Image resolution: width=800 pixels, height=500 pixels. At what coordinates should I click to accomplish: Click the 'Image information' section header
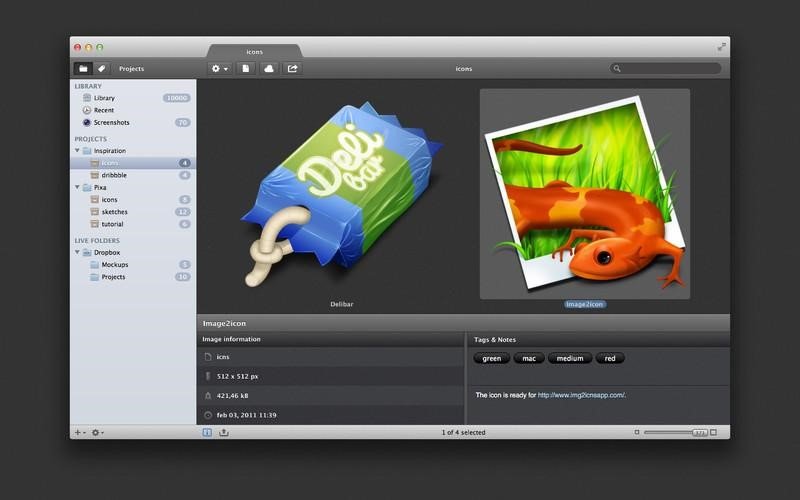(231, 339)
